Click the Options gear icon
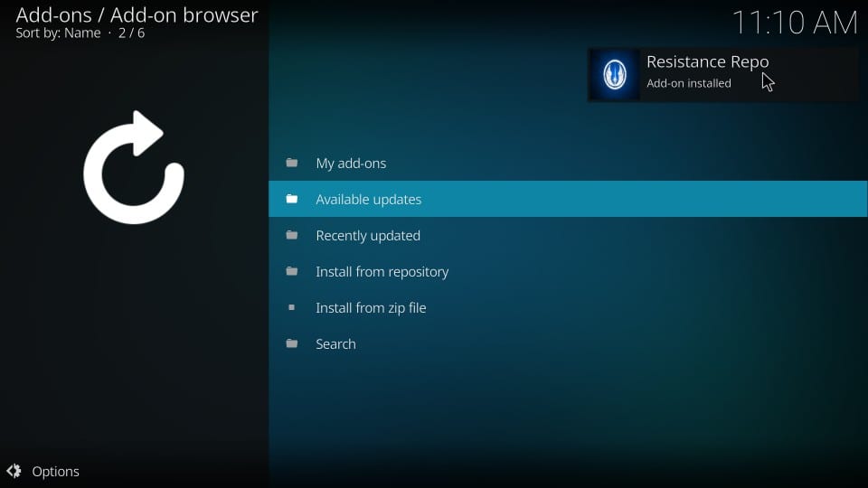This screenshot has width=868, height=488. coord(14,471)
